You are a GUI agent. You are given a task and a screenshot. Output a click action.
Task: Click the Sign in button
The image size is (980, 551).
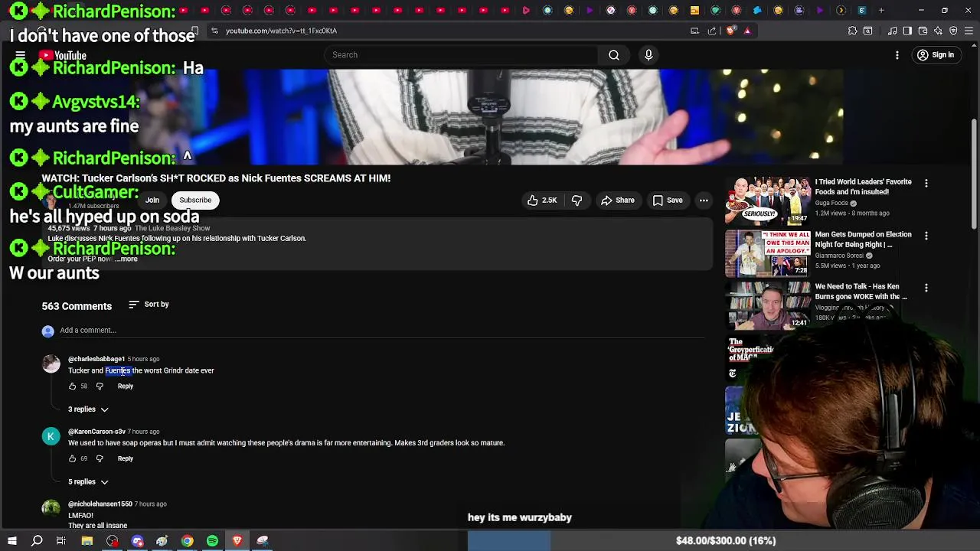pos(936,55)
